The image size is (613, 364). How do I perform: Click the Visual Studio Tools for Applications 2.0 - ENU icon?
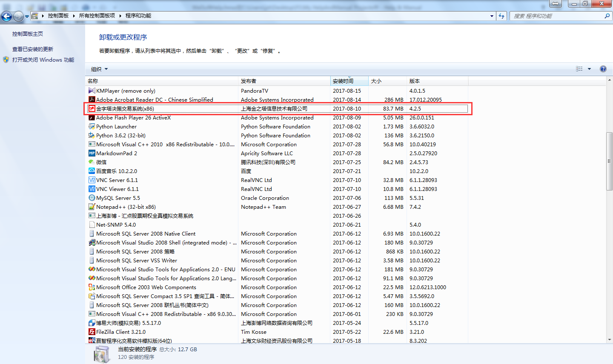click(x=92, y=269)
